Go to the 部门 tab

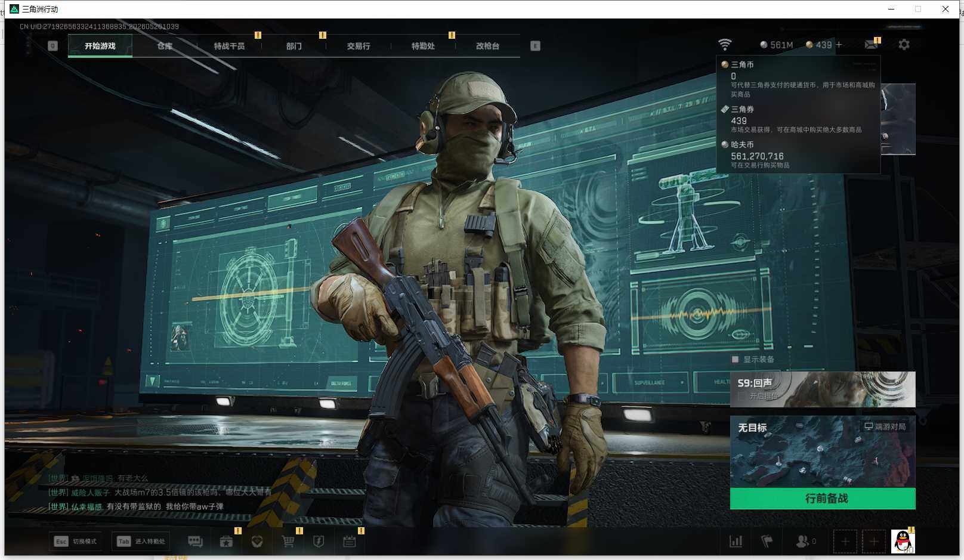click(x=293, y=46)
